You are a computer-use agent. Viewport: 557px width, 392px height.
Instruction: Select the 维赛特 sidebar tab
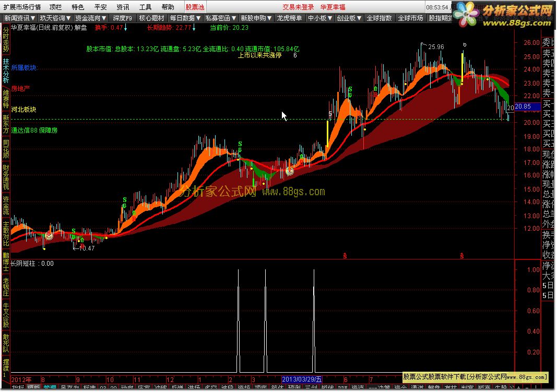pos(6,99)
